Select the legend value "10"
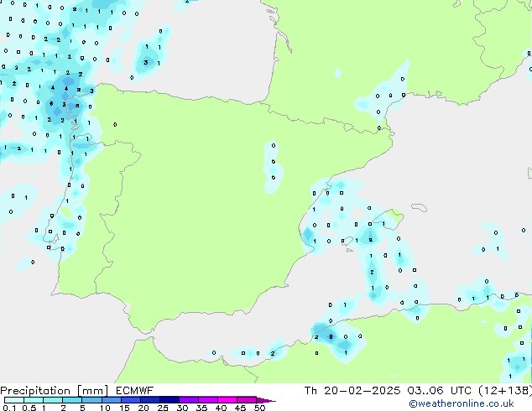532x411 pixels. pyautogui.click(x=105, y=408)
